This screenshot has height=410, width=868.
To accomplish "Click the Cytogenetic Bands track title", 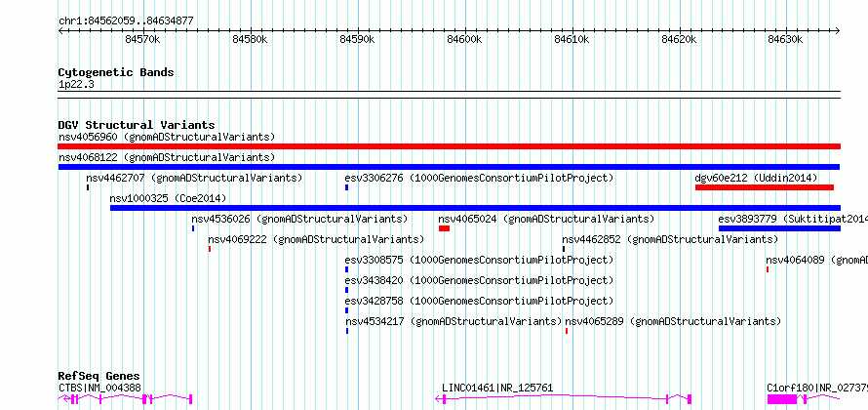I will coord(116,72).
